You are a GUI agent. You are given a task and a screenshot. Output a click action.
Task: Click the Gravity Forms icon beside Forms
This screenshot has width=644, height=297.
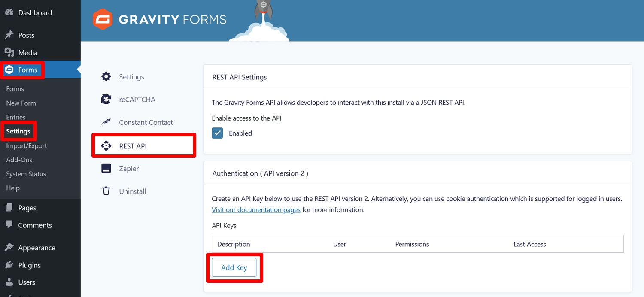[x=9, y=70]
